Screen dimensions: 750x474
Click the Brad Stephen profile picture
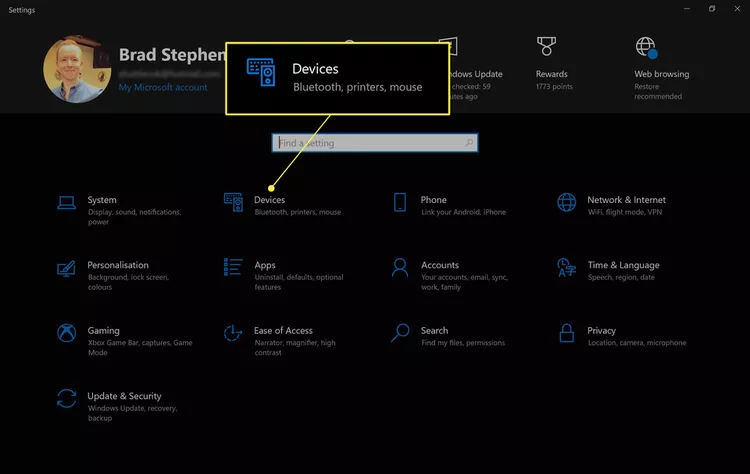(77, 69)
